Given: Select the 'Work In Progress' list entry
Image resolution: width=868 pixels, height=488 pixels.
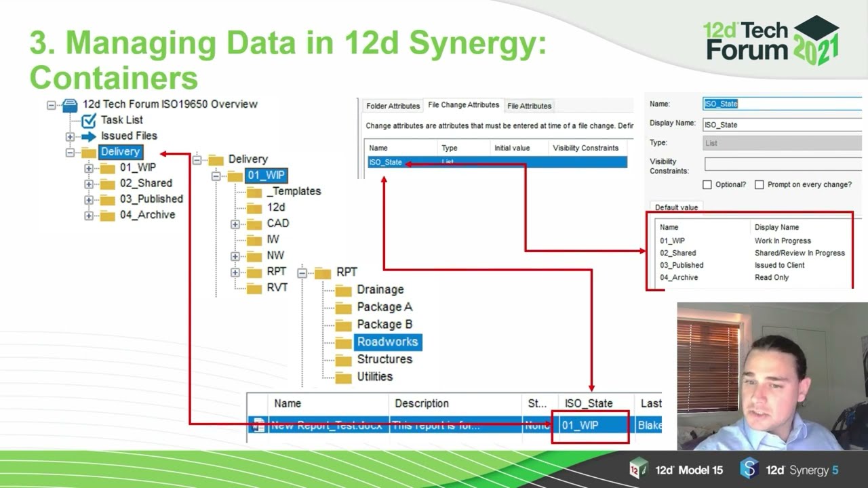Looking at the screenshot, I should pos(783,241).
